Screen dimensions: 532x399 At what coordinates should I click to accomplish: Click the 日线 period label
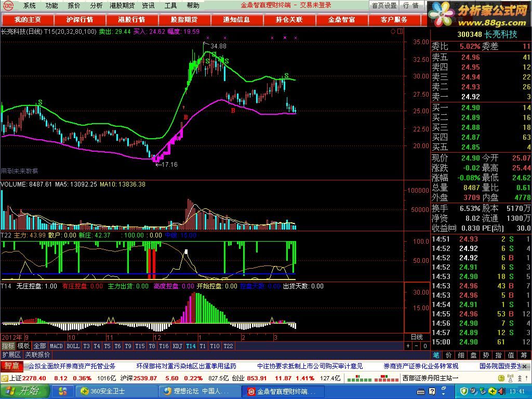(x=417, y=337)
